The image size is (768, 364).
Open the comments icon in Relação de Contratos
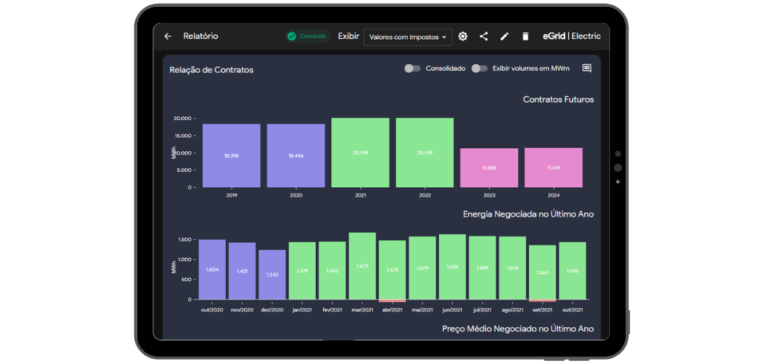coord(587,69)
